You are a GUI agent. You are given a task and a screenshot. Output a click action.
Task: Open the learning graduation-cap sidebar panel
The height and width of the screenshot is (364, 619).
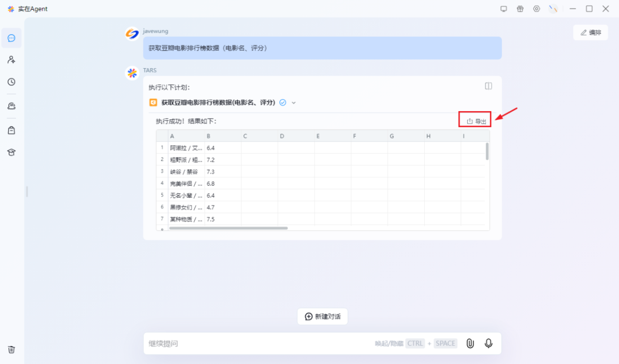click(x=11, y=151)
